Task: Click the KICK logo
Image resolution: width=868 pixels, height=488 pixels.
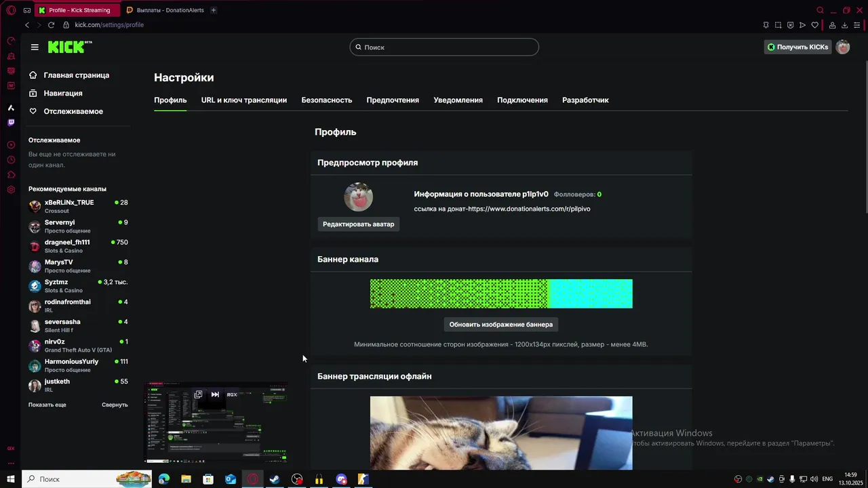Action: [x=70, y=47]
